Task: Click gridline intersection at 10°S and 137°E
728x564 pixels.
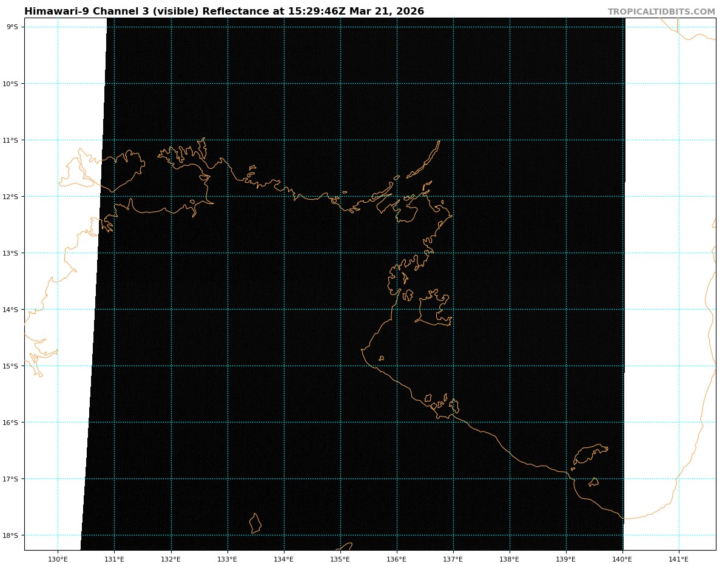Action: click(x=453, y=83)
